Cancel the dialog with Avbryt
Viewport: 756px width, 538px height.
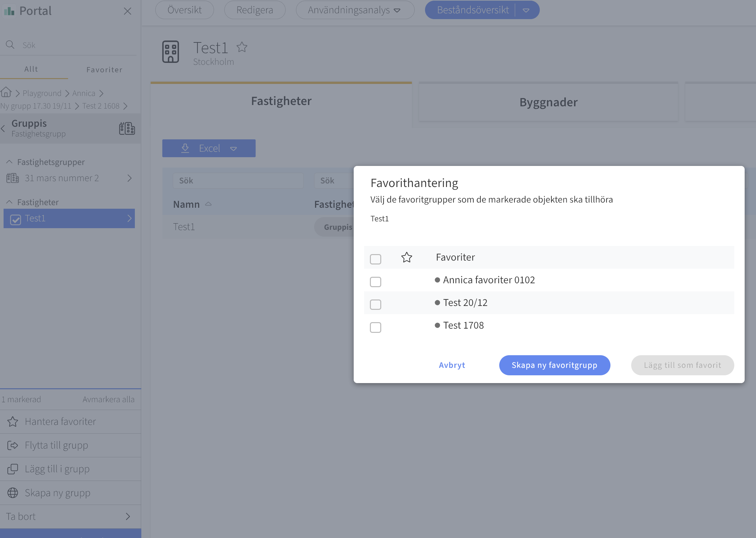coord(452,365)
